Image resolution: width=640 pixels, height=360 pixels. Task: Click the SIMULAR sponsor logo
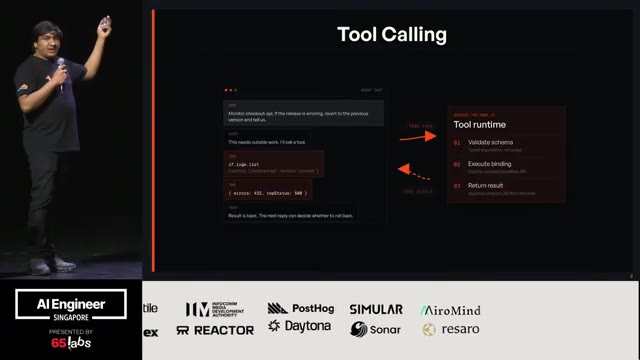(376, 309)
